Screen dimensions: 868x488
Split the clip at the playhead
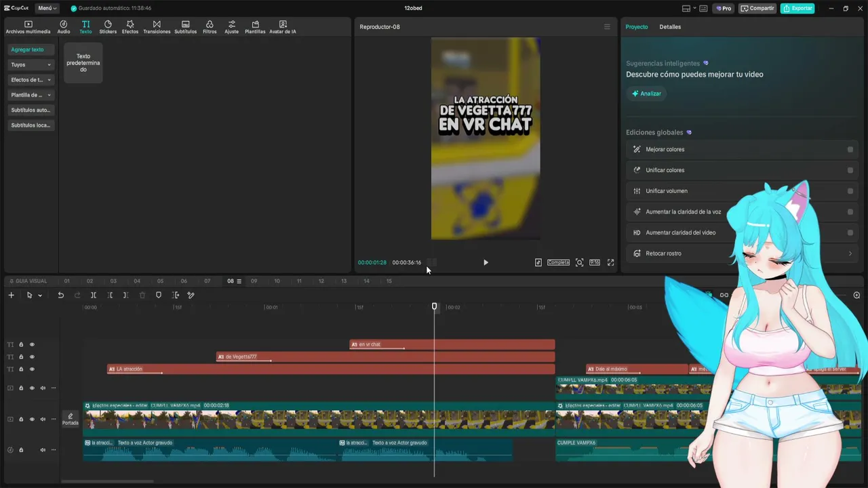(94, 295)
